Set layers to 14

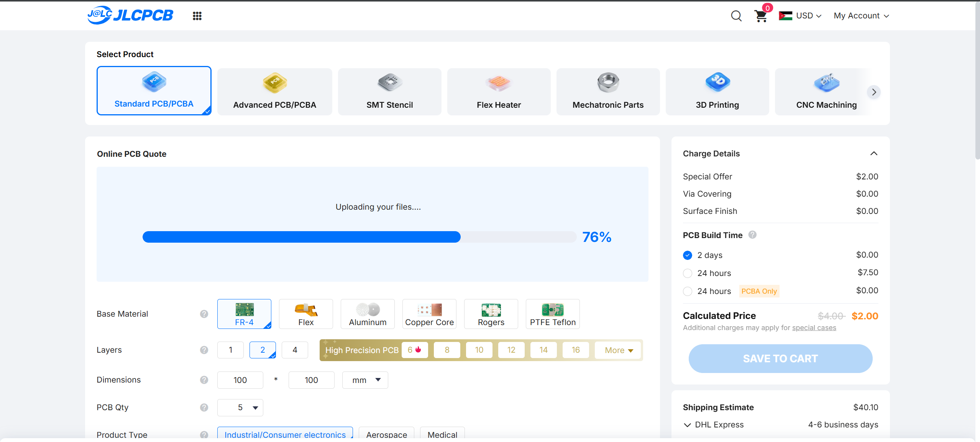[543, 350]
